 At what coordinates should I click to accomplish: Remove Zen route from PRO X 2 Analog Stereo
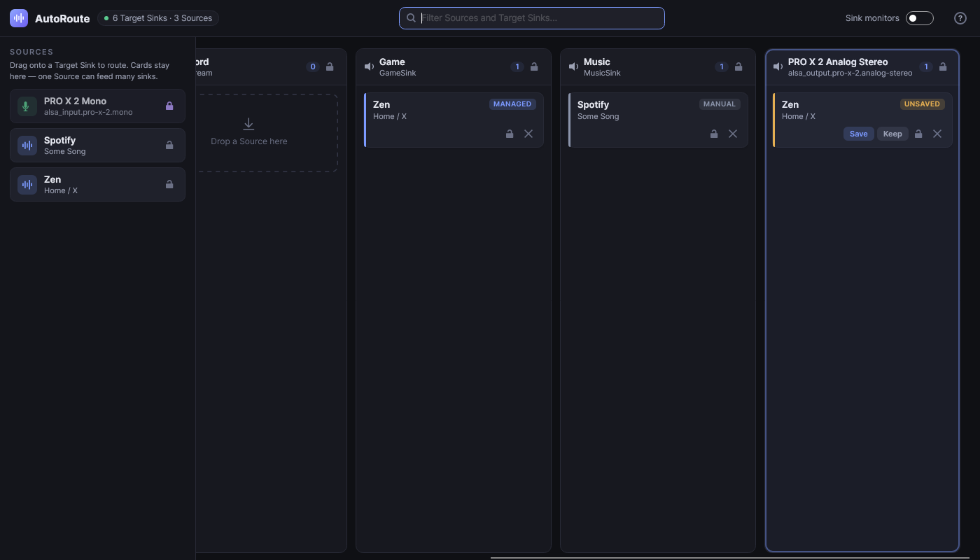[x=937, y=134]
